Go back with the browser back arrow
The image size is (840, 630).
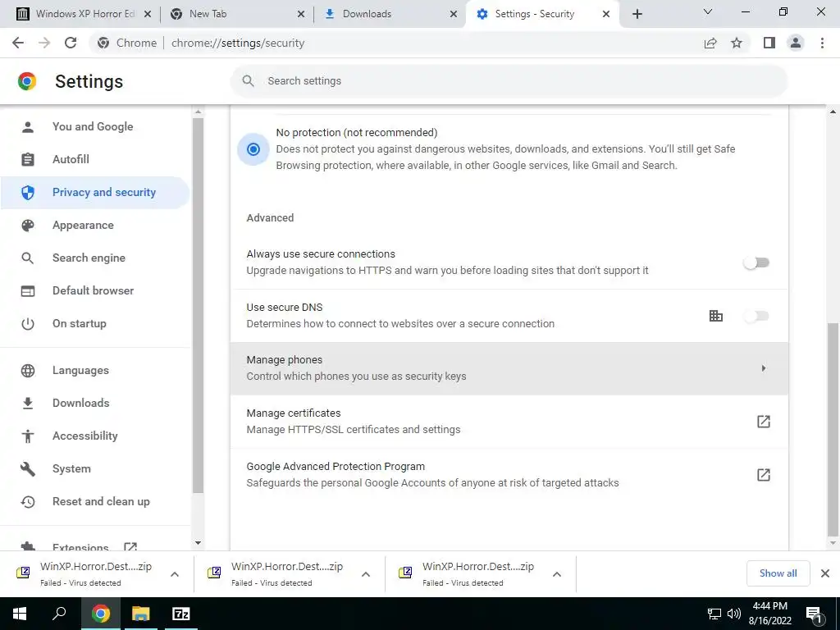point(18,43)
